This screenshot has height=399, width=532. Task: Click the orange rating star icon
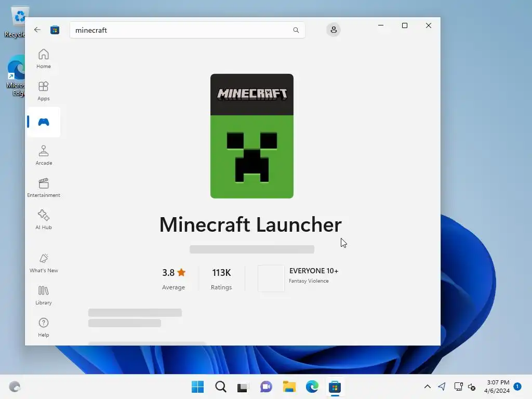click(181, 272)
